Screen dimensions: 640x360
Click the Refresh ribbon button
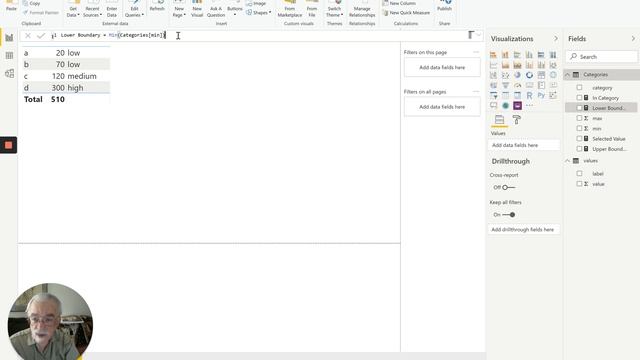(x=157, y=6)
